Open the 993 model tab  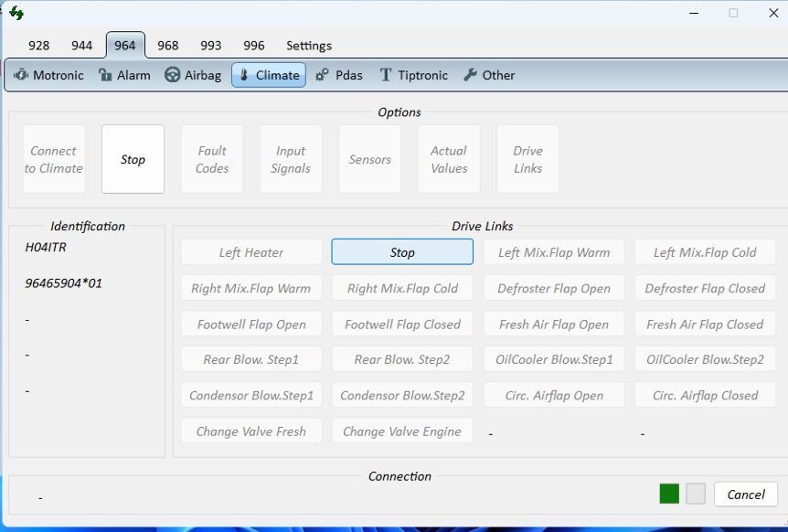(210, 46)
